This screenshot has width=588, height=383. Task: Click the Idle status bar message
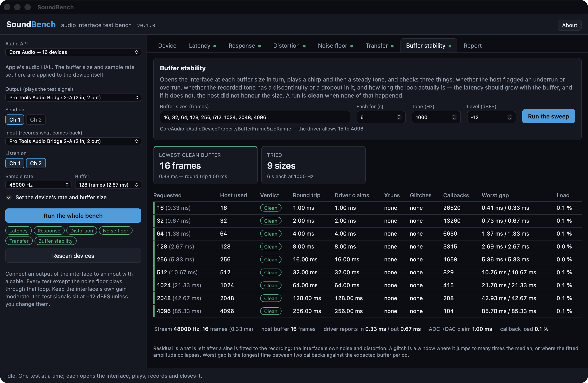click(x=104, y=376)
